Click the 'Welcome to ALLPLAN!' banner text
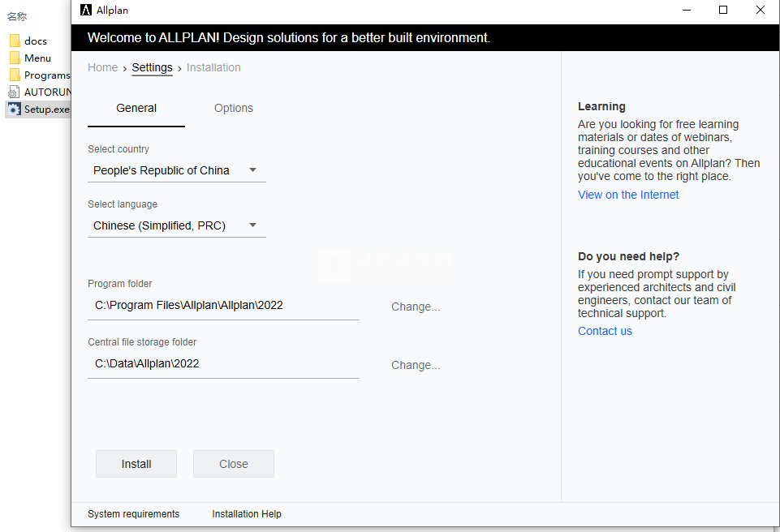This screenshot has height=532, width=780. (289, 38)
